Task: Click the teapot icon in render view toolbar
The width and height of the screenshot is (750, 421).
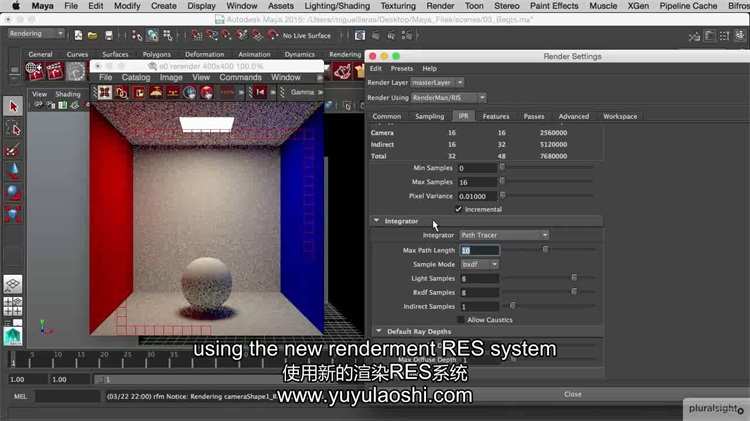Action: pyautogui.click(x=155, y=92)
